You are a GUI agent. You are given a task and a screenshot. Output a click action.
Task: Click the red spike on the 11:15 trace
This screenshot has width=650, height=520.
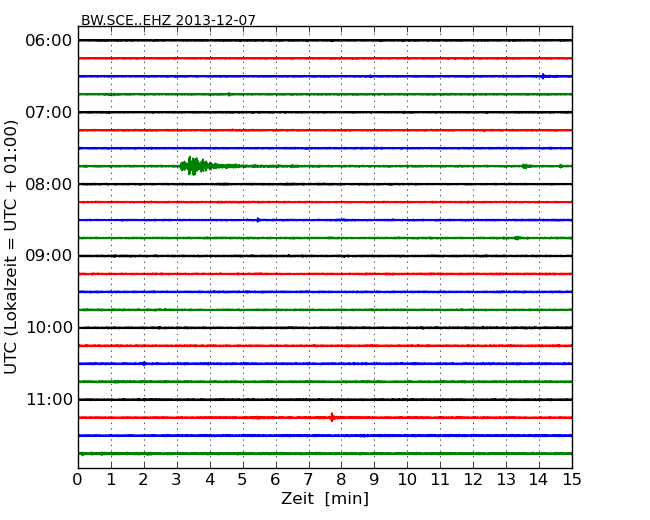[332, 417]
